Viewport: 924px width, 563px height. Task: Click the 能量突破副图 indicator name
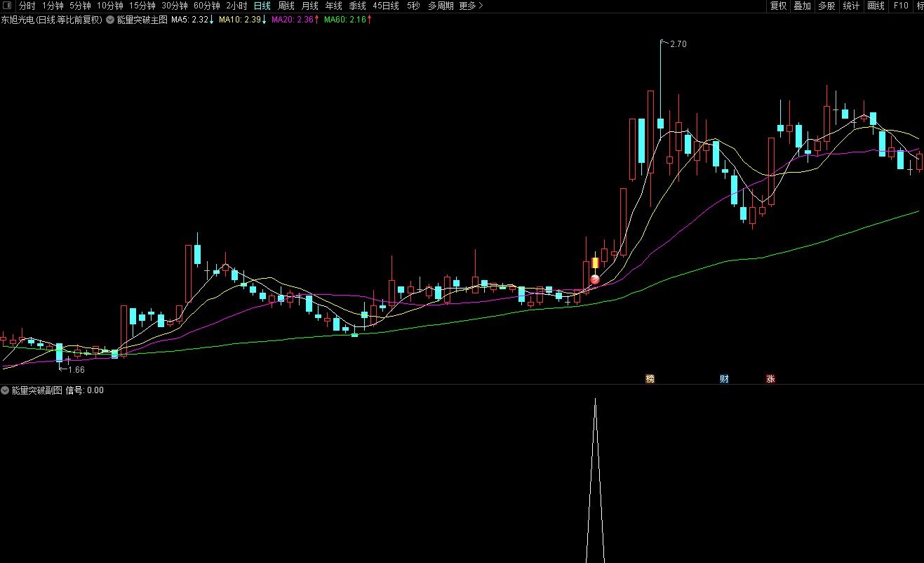[x=37, y=390]
